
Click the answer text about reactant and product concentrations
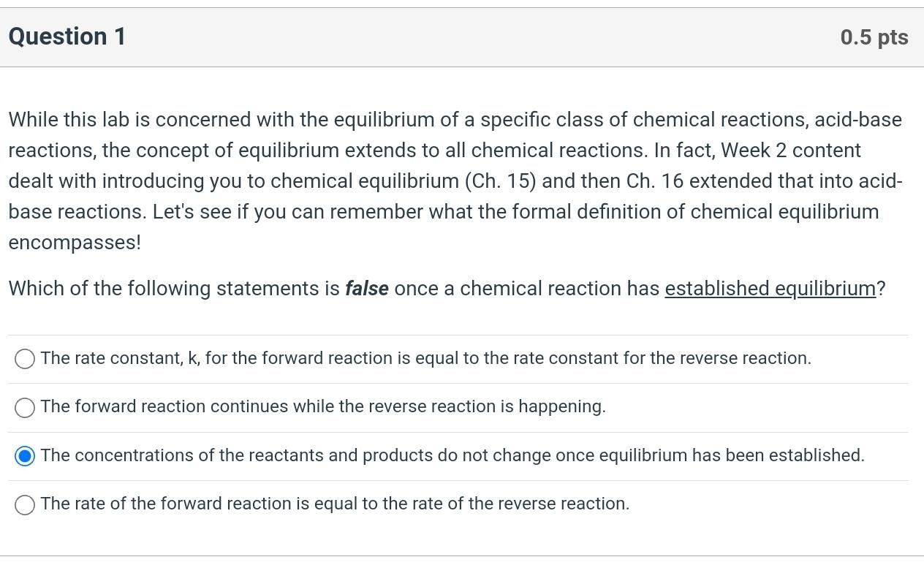(x=452, y=455)
